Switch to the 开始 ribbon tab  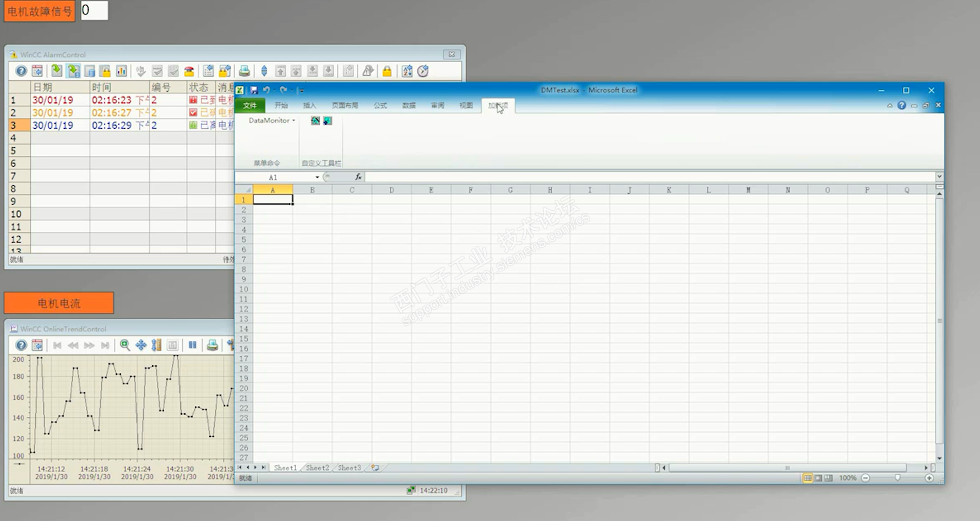tap(281, 105)
